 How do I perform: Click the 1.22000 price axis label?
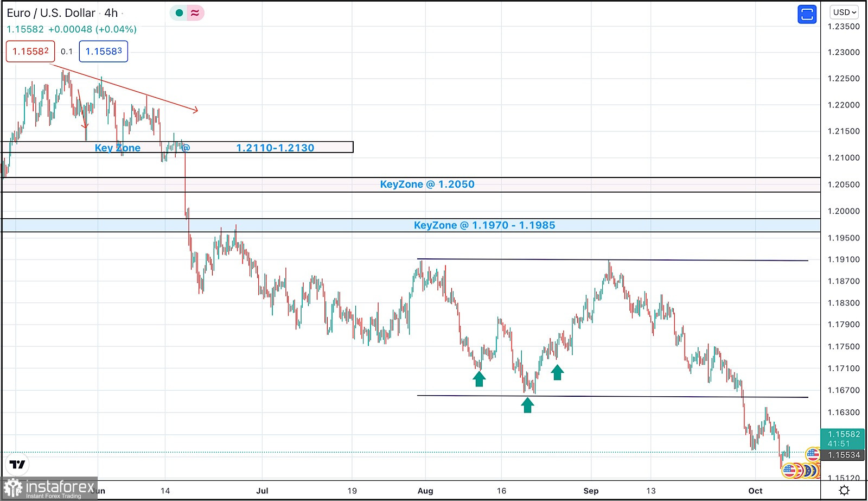tap(844, 105)
